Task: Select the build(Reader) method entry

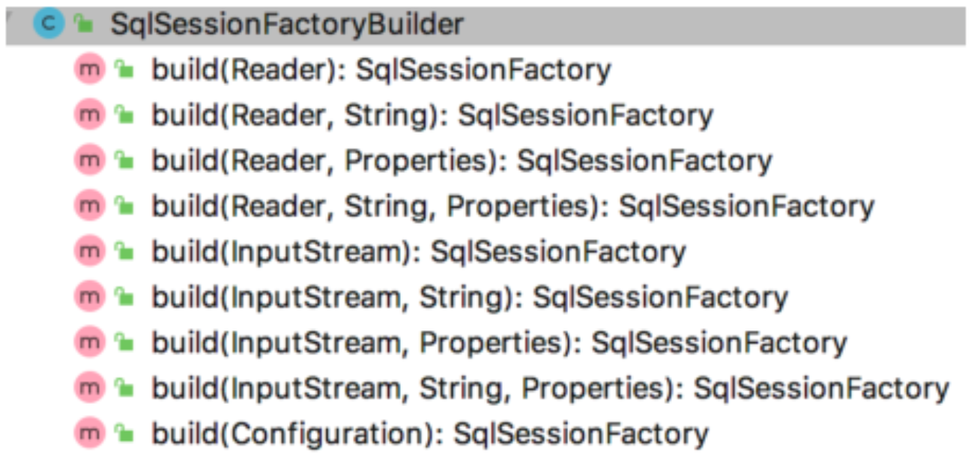Action: (x=381, y=70)
